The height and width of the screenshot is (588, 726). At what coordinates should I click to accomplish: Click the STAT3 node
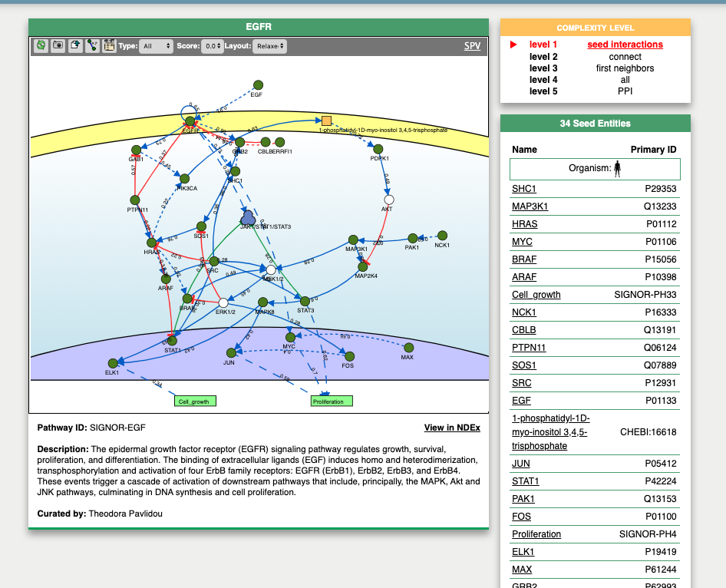(305, 302)
